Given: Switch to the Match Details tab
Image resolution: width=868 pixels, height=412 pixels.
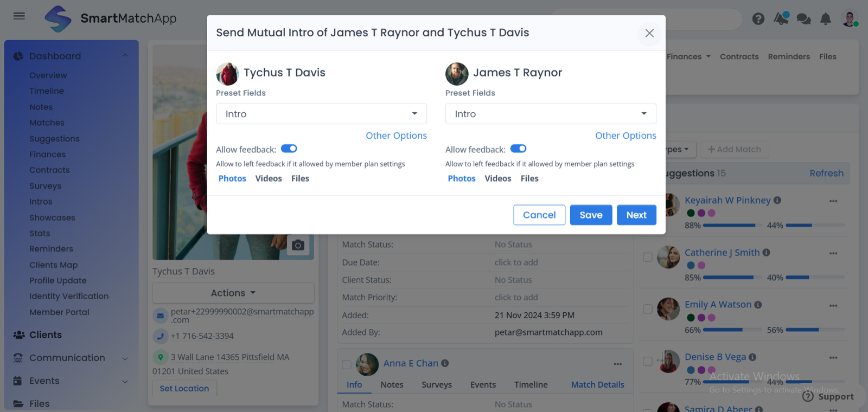Looking at the screenshot, I should pos(598,384).
